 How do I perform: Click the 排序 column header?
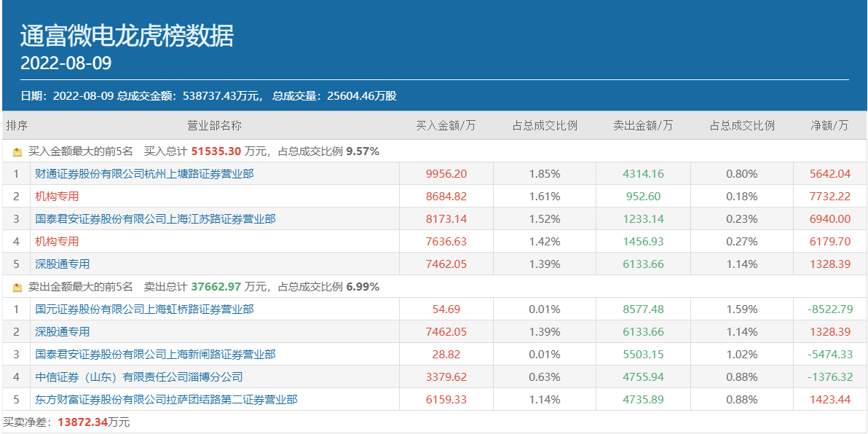(17, 126)
